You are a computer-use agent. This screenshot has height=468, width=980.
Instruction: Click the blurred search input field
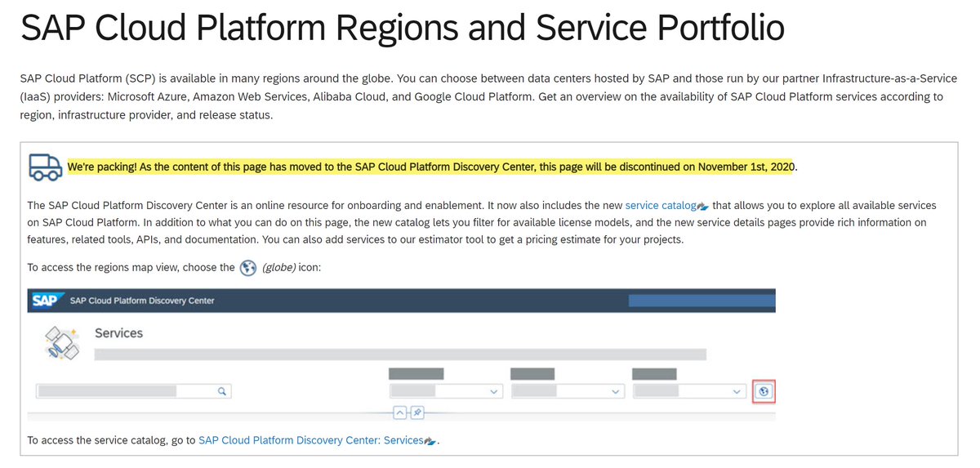[134, 391]
